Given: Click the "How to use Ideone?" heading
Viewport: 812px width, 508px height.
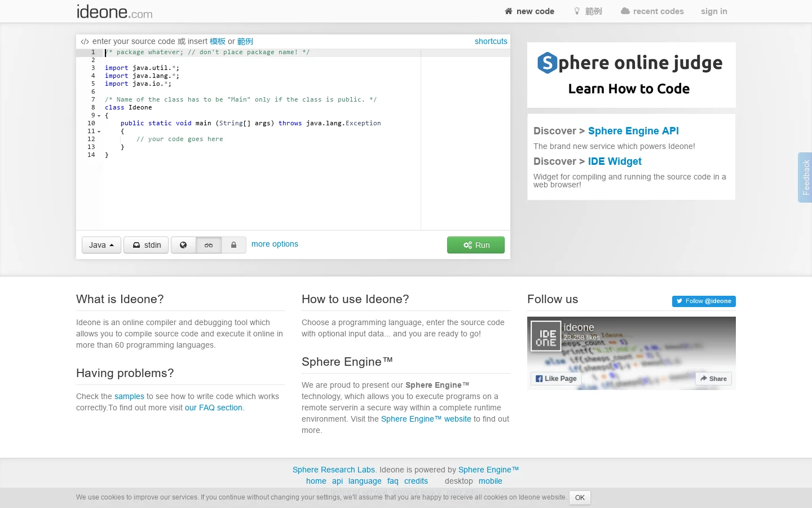Looking at the screenshot, I should [x=355, y=299].
